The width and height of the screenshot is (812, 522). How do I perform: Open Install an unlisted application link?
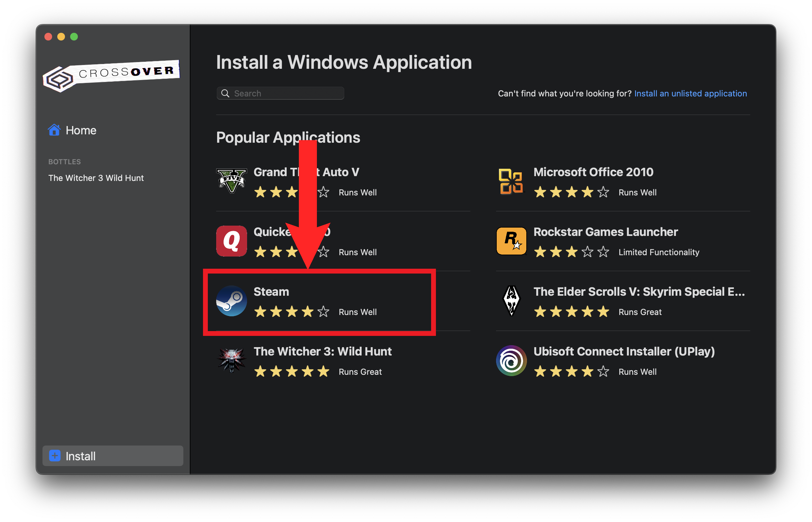point(690,94)
